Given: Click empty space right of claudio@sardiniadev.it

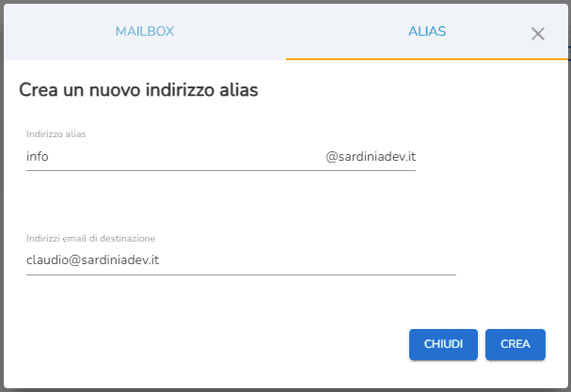Looking at the screenshot, I should (x=310, y=260).
